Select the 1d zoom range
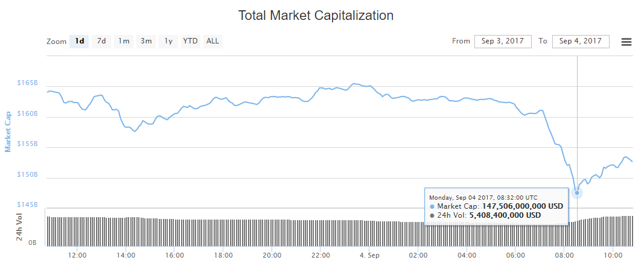The image size is (644, 263). (x=79, y=42)
